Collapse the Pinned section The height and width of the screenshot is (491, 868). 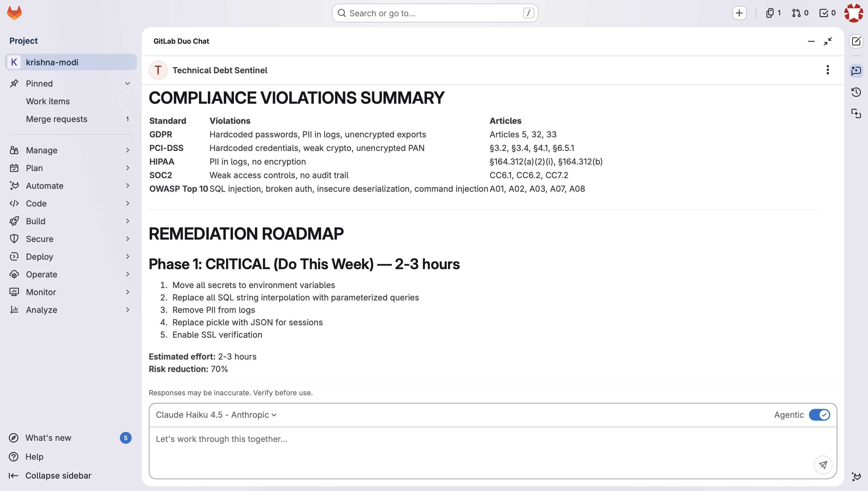[127, 83]
